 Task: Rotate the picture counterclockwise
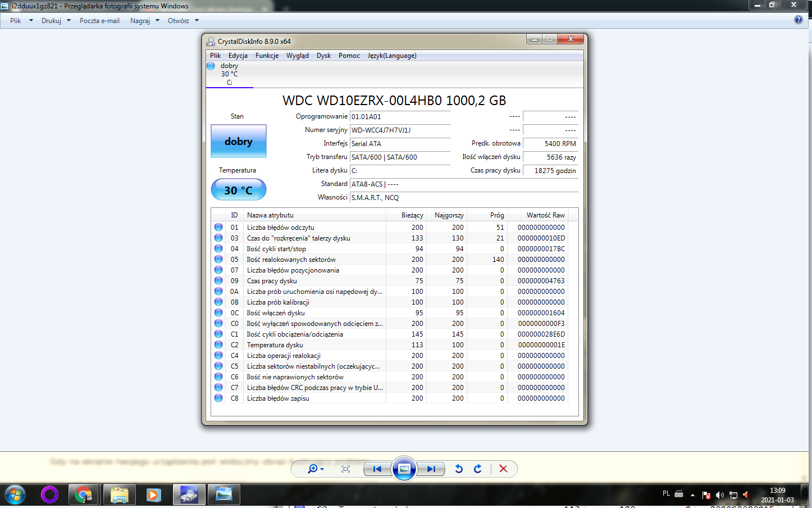click(x=459, y=469)
